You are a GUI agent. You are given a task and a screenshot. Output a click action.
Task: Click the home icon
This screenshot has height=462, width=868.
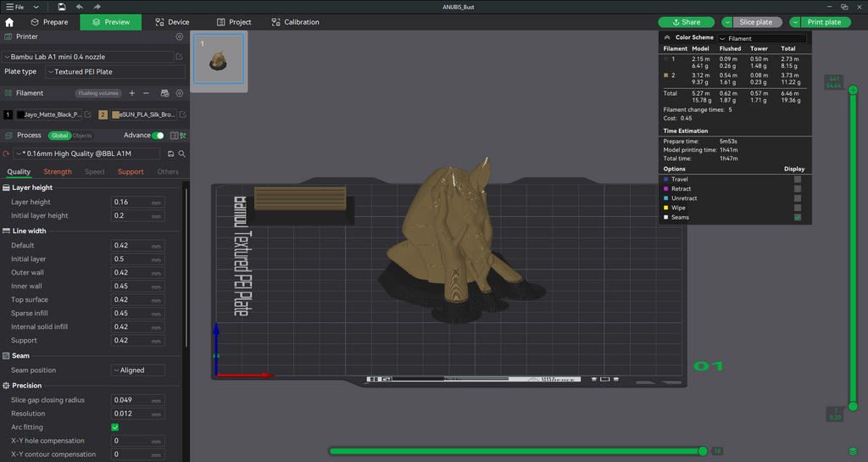coord(9,22)
